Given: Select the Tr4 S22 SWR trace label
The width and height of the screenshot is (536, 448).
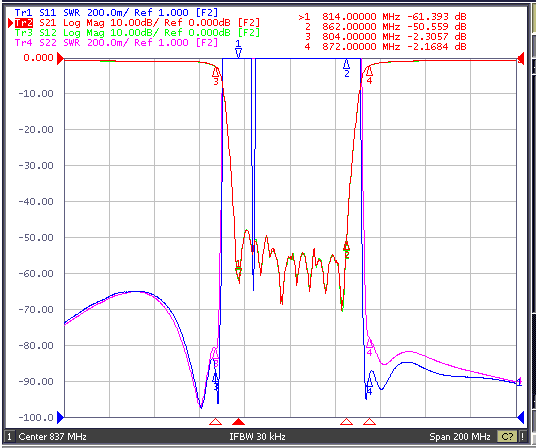Looking at the screenshot, I should [116, 43].
